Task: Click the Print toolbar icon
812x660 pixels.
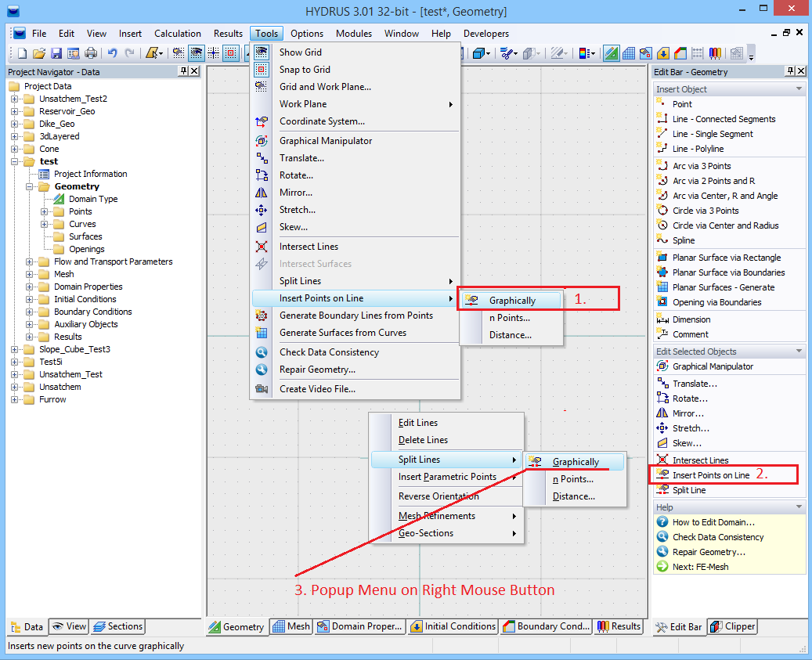Action: pos(91,52)
